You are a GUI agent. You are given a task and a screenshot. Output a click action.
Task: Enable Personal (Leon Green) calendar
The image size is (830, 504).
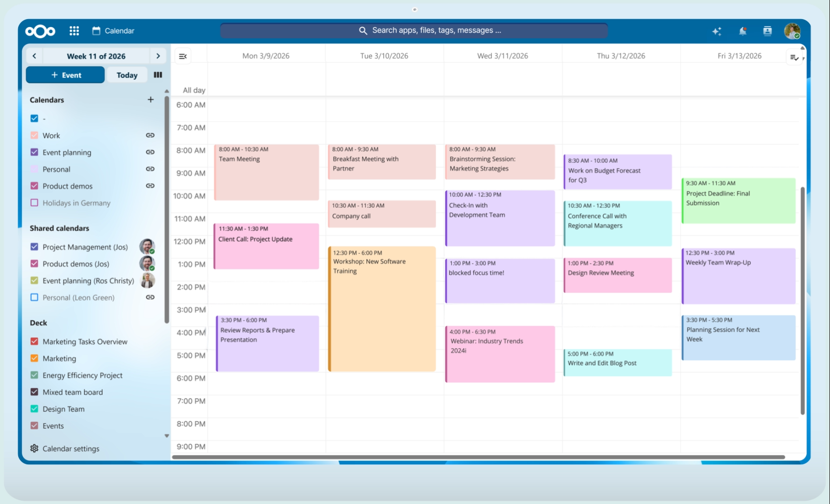click(x=34, y=297)
